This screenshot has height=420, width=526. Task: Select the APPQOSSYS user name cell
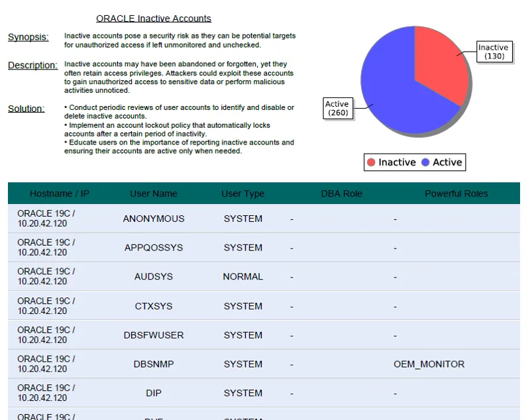(x=154, y=248)
